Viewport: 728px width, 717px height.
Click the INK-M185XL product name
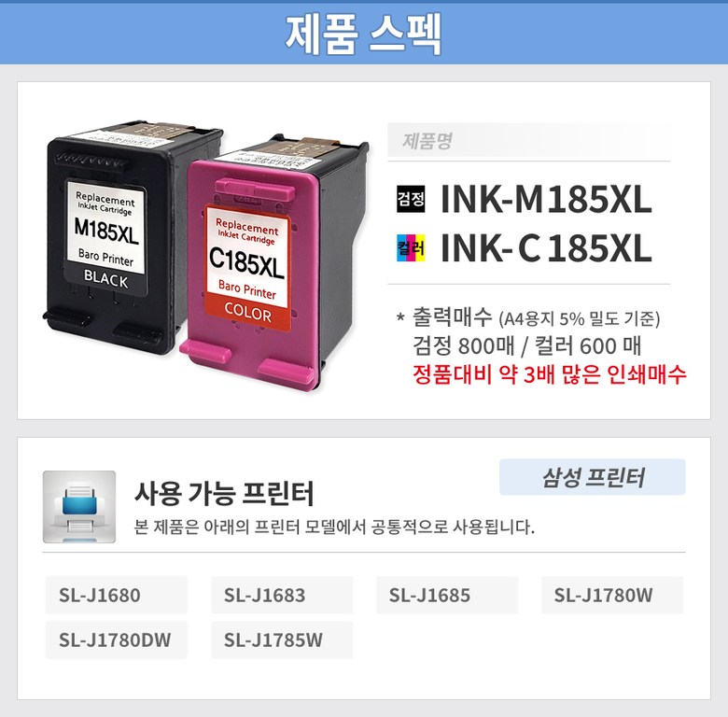coord(546,199)
